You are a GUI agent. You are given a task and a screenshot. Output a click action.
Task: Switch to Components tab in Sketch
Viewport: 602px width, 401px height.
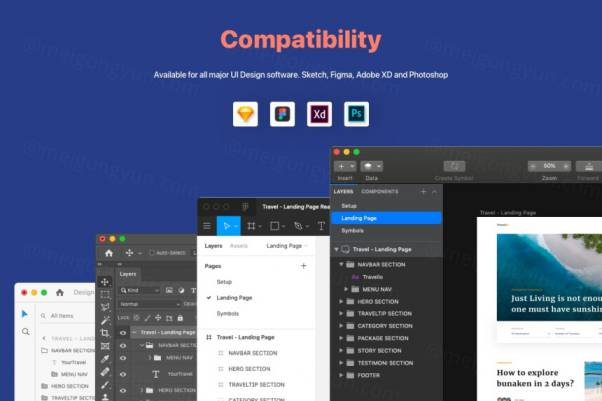click(379, 190)
